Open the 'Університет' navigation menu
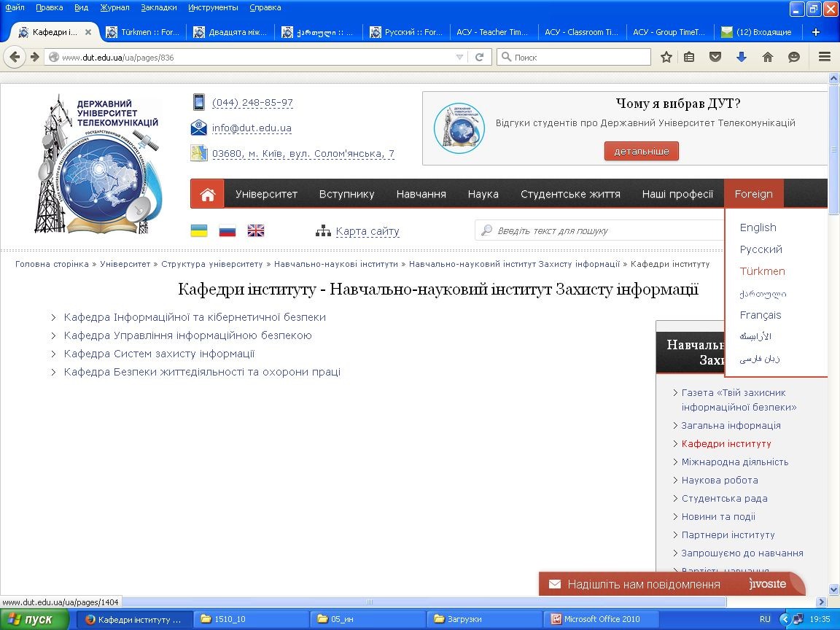 (x=266, y=194)
